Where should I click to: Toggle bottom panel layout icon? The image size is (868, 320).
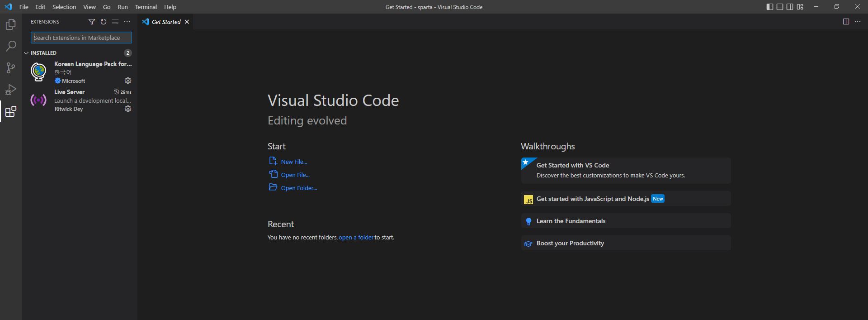click(780, 7)
